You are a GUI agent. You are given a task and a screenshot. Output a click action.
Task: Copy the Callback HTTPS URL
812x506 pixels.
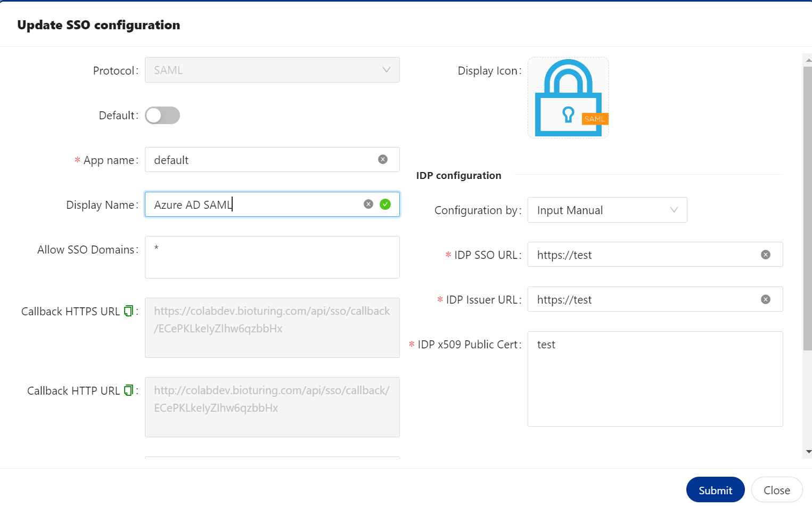coord(128,311)
